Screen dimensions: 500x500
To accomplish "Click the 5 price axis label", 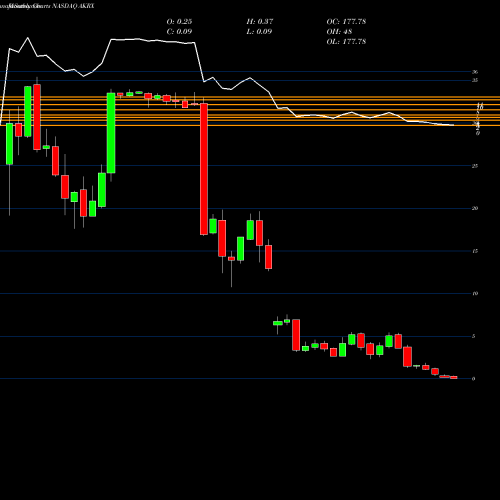I will click(474, 336).
